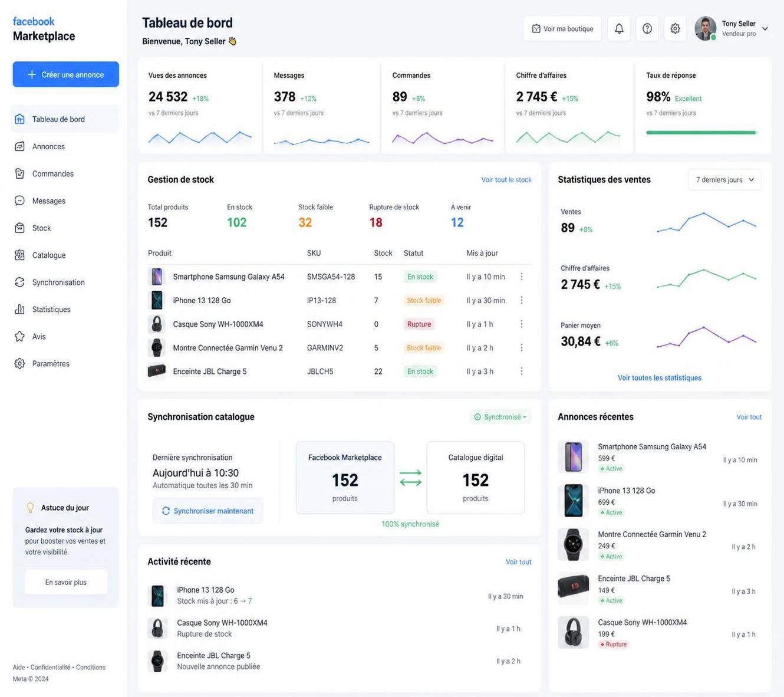Open row menu for Smartphone Samsung Galaxy A54
The width and height of the screenshot is (784, 697).
(x=521, y=277)
